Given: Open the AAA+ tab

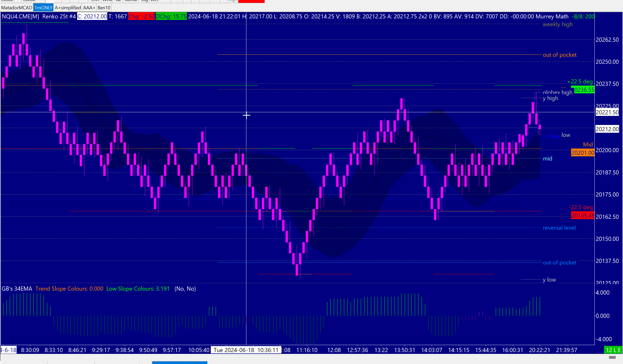Looking at the screenshot, I should (89, 8).
